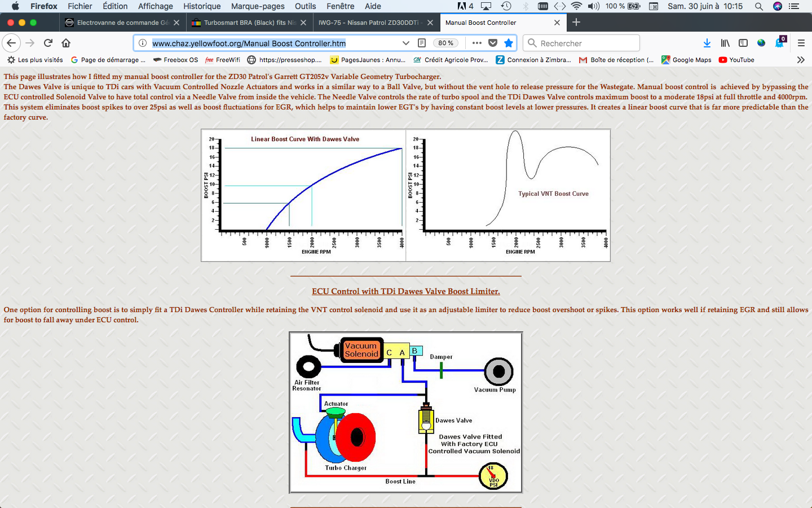Reload the current page

[48, 43]
